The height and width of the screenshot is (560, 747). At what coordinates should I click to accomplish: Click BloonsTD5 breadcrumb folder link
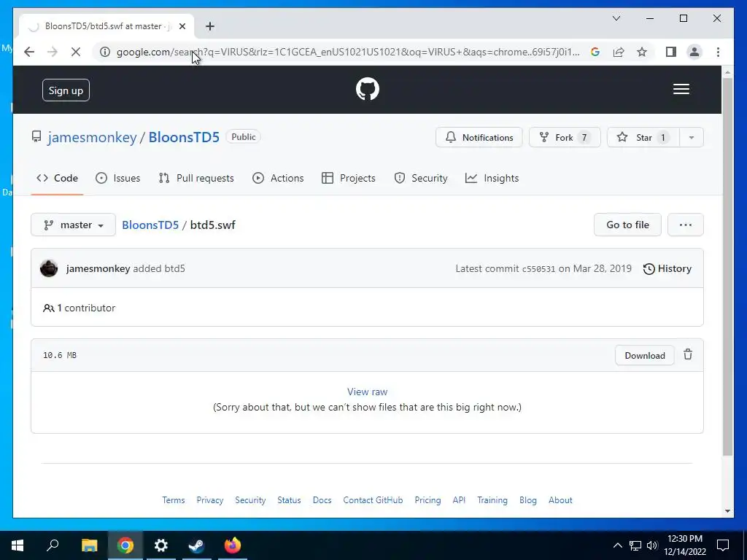[150, 225]
